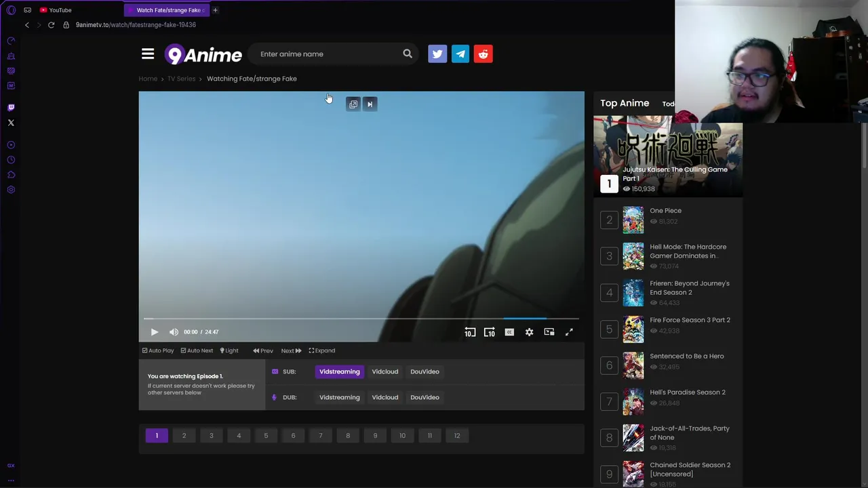Click the Fire Force Season 3 thumbnail
The width and height of the screenshot is (868, 488).
(x=633, y=329)
